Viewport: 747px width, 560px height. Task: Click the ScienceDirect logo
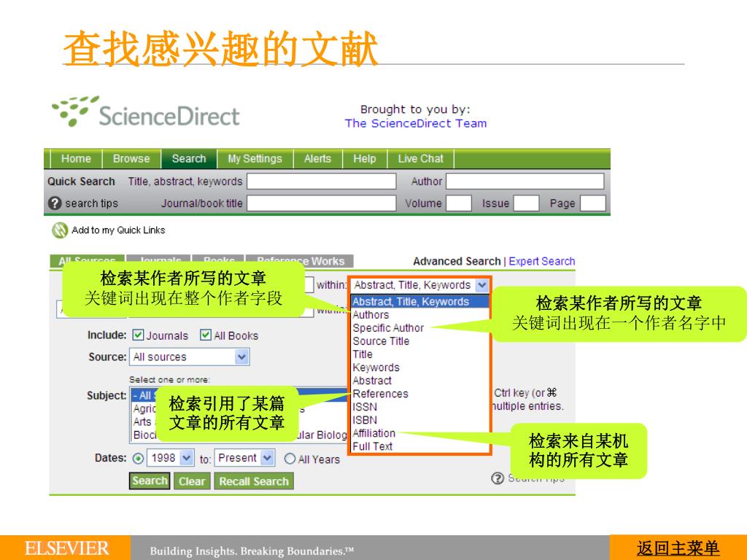[146, 112]
